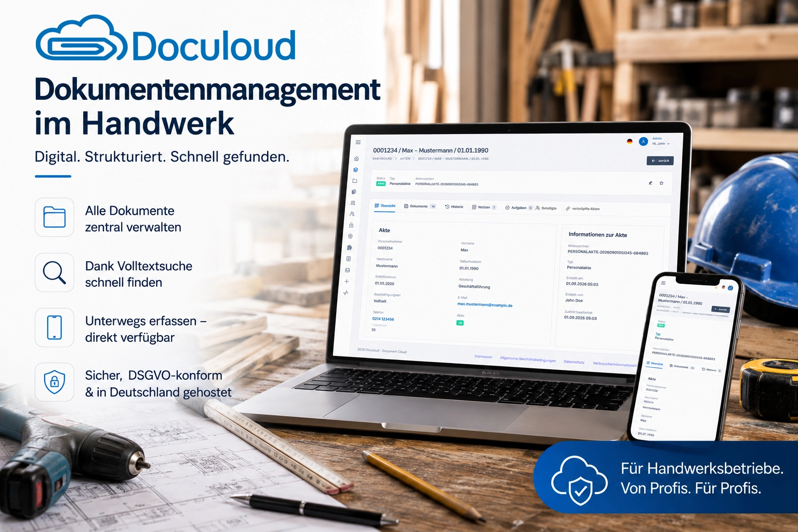798x532 pixels.
Task: Click the padlock icon in laptop sidebar
Action: (352, 225)
